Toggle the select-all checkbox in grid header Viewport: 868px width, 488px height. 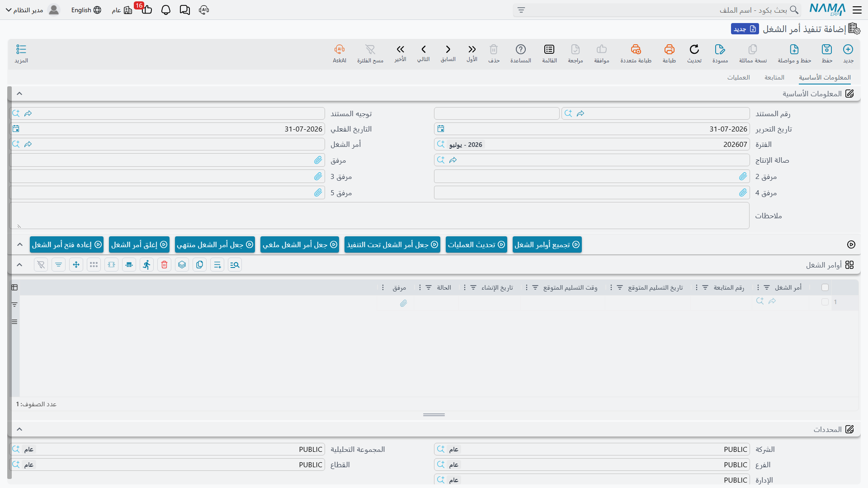pos(825,287)
